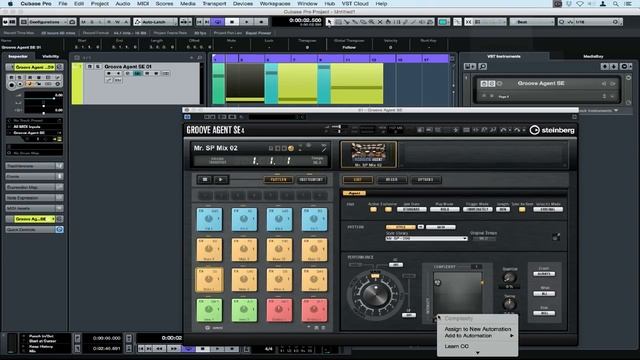The height and width of the screenshot is (360, 640).
Task: Open the VST Cloud menu
Action: coord(355,4)
